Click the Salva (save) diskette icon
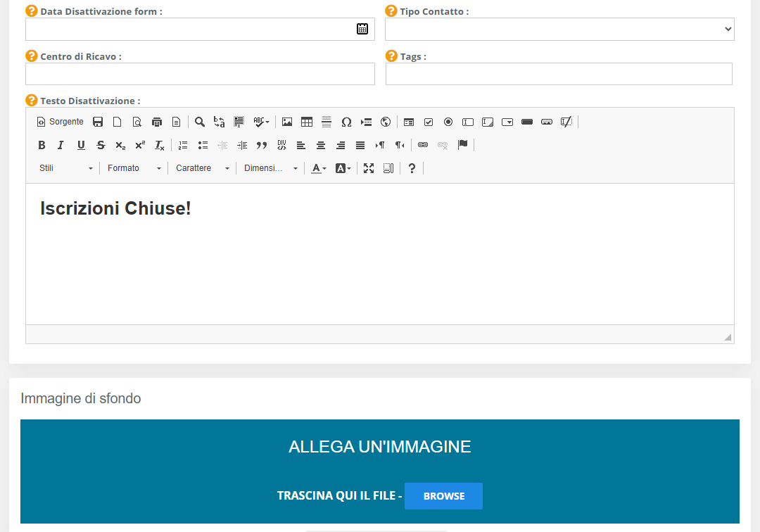760x532 pixels. click(x=98, y=121)
